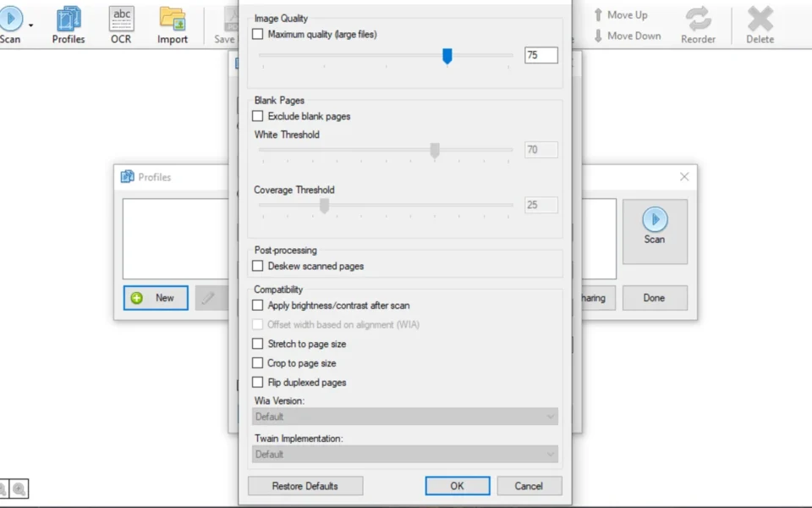Click Move Down in toolbar
812x508 pixels.
(x=627, y=36)
